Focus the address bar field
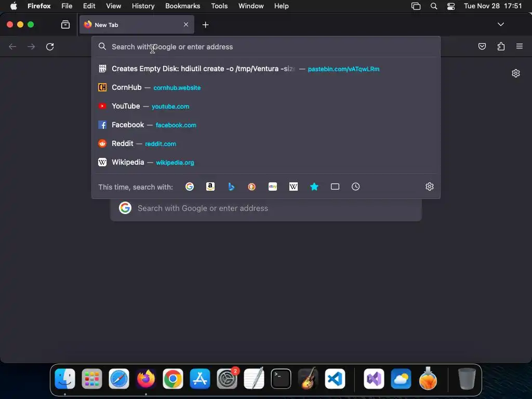532x399 pixels. point(265,47)
